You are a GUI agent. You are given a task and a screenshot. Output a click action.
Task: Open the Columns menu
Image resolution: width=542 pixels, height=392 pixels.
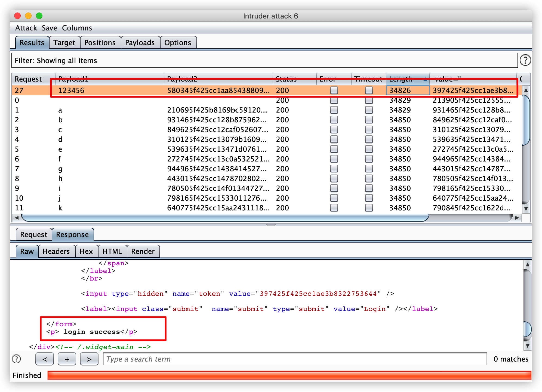point(77,28)
